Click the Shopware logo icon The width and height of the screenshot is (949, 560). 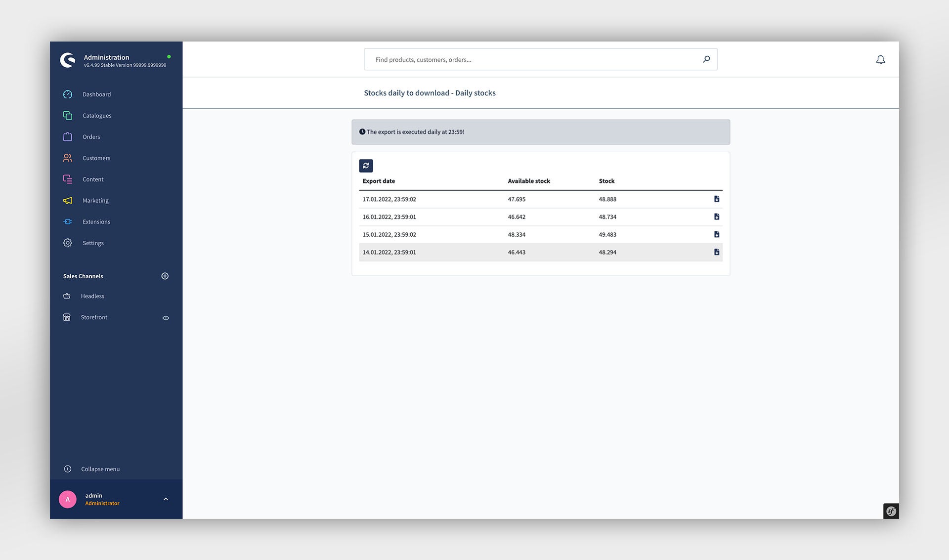click(68, 60)
